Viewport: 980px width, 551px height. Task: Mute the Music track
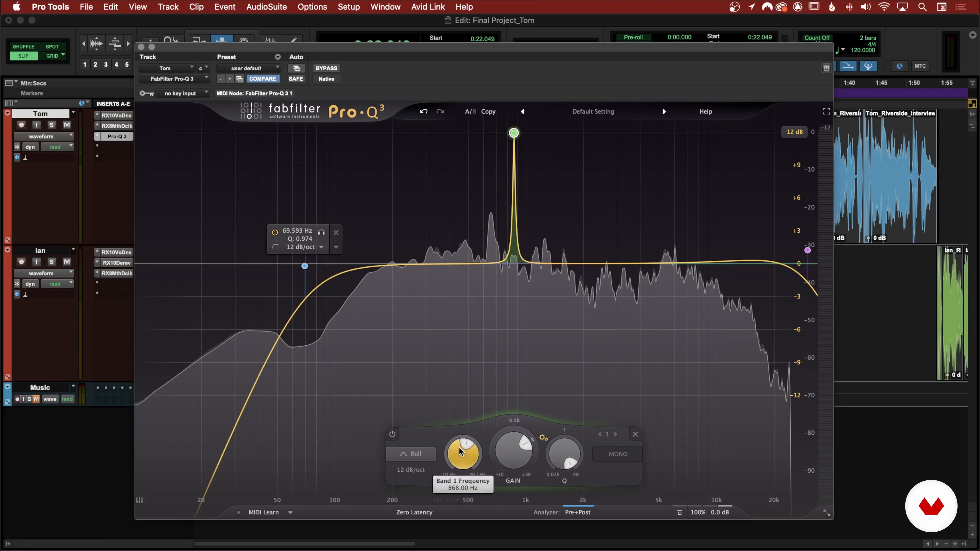[36, 399]
